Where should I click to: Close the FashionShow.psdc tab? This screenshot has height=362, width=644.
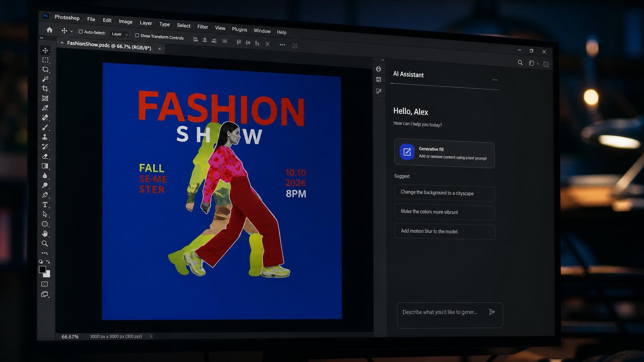tap(160, 48)
